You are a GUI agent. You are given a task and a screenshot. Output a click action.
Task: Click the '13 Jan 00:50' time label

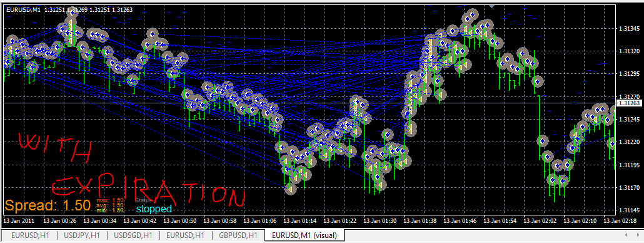pyautogui.click(x=180, y=221)
